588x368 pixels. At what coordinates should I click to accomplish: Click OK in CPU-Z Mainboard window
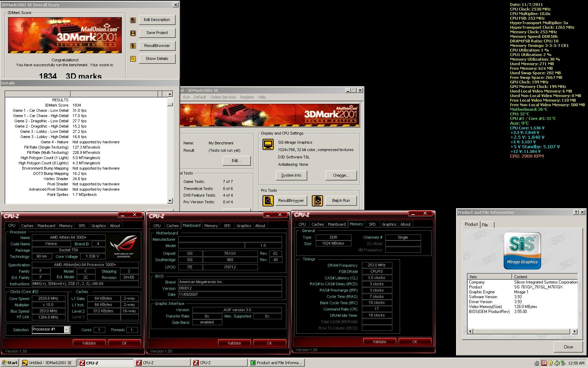tap(269, 343)
